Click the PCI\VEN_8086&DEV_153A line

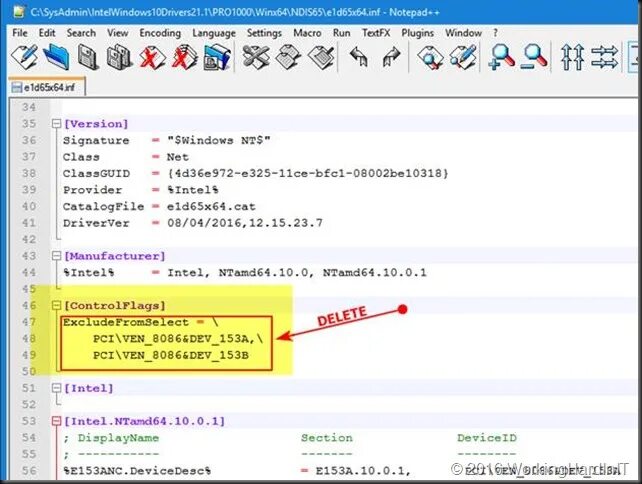pyautogui.click(x=178, y=339)
